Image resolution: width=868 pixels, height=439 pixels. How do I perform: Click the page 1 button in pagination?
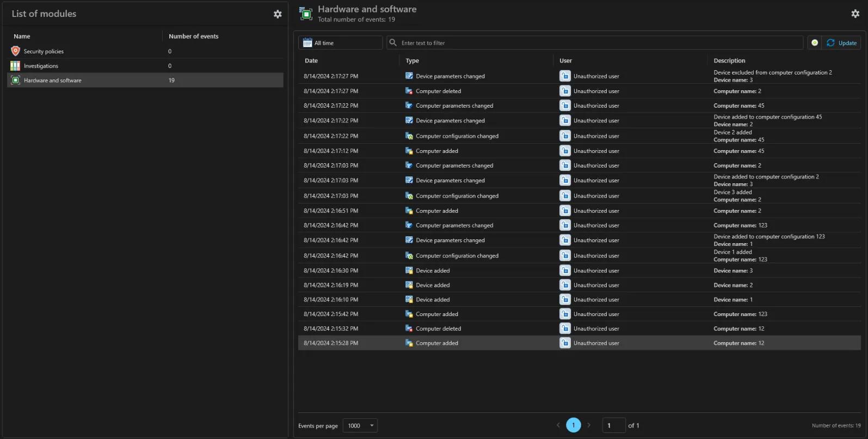click(574, 425)
